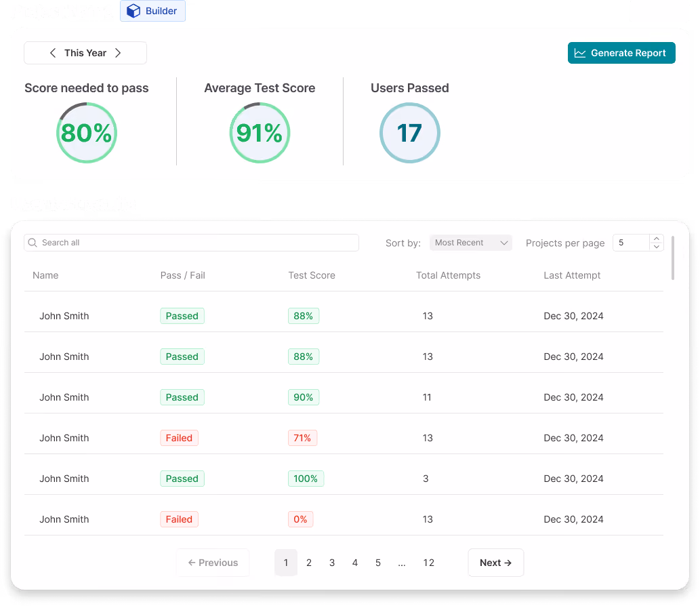Go to previous year with left chevron
The height and width of the screenshot is (606, 700).
pyautogui.click(x=53, y=53)
